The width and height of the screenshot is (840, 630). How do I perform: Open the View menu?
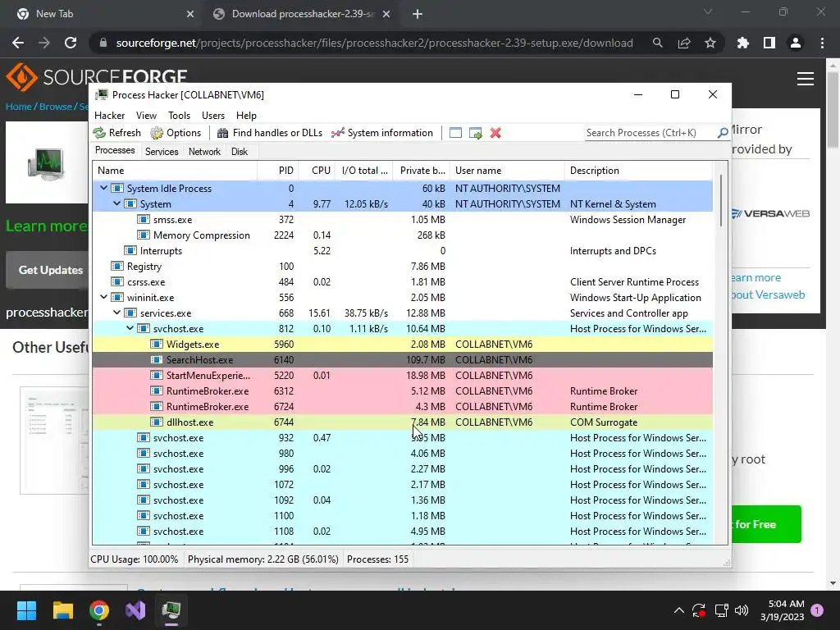146,116
